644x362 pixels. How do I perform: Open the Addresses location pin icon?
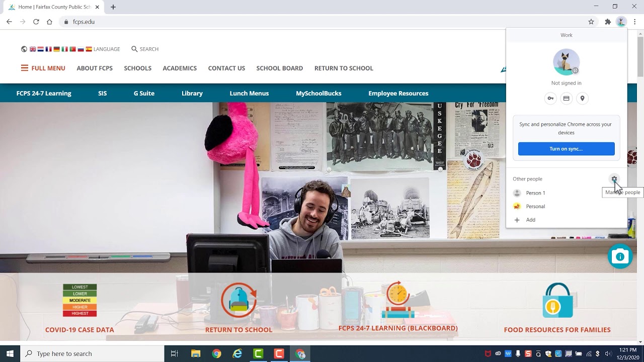coord(582,99)
